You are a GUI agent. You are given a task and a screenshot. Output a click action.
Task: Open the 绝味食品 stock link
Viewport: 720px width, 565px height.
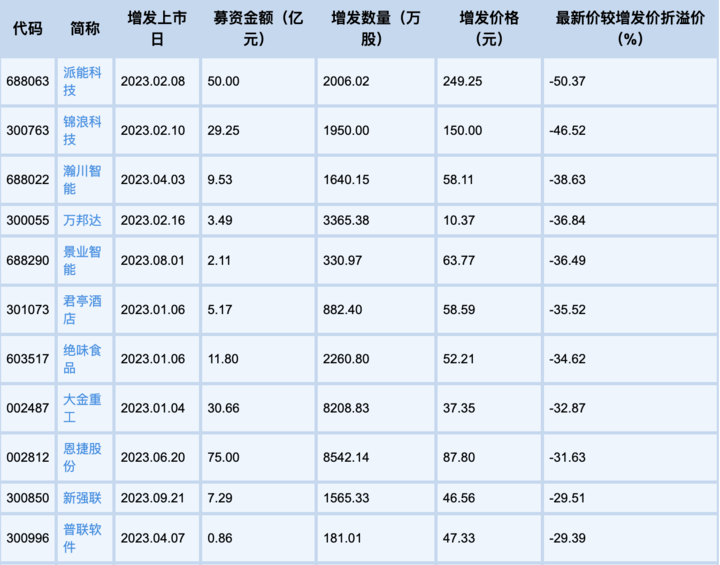[x=82, y=359]
